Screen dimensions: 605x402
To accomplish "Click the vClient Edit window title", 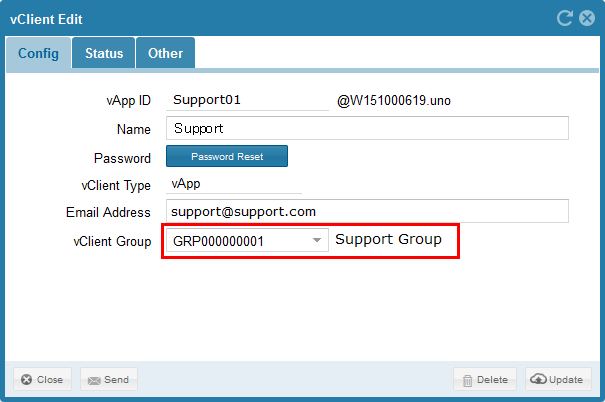I will (47, 19).
